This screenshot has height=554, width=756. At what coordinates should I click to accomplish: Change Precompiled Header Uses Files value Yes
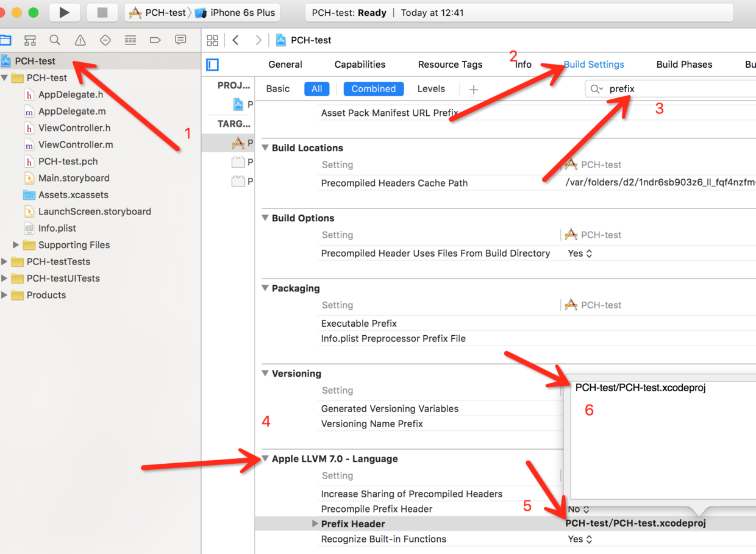point(580,254)
